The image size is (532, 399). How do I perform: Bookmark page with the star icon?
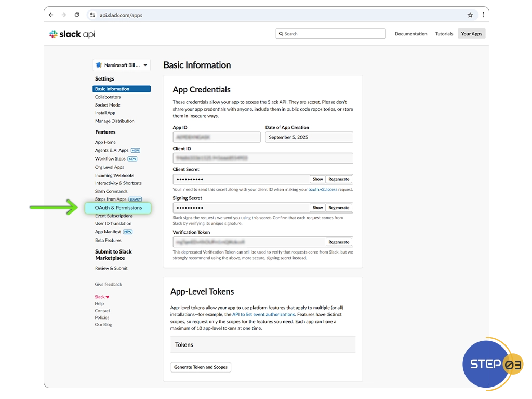click(470, 15)
